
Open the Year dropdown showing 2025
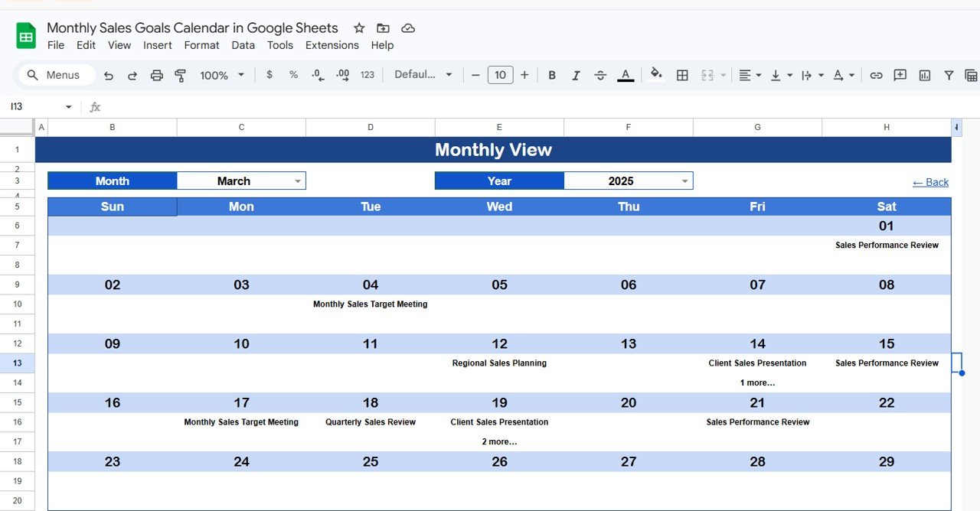point(684,181)
